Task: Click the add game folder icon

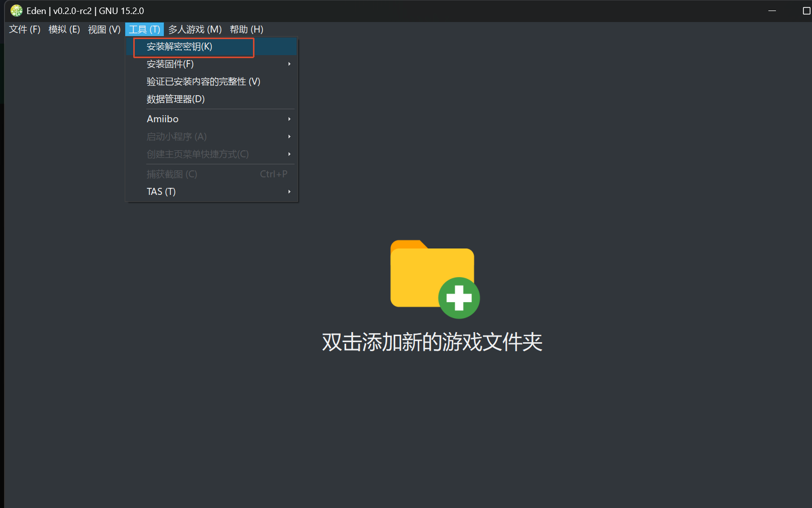Action: pyautogui.click(x=435, y=279)
